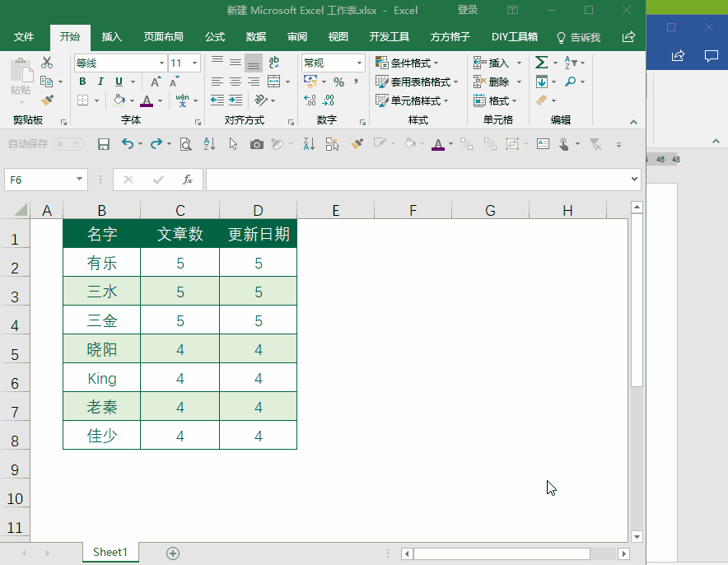The width and height of the screenshot is (728, 565).
Task: Switch to the 数据 tab
Action: pyautogui.click(x=256, y=37)
